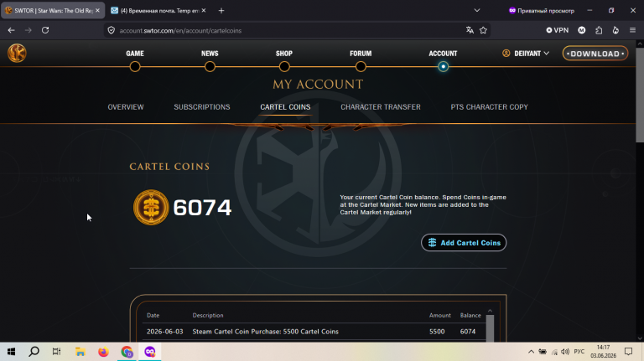Close the Temp email browser tab
The width and height of the screenshot is (644, 361).
(x=204, y=11)
